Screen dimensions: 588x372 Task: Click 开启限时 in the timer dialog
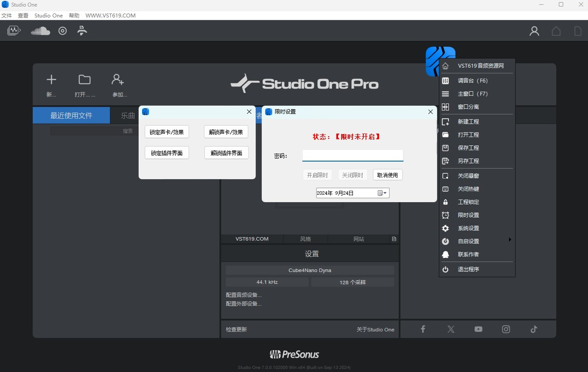click(x=318, y=175)
